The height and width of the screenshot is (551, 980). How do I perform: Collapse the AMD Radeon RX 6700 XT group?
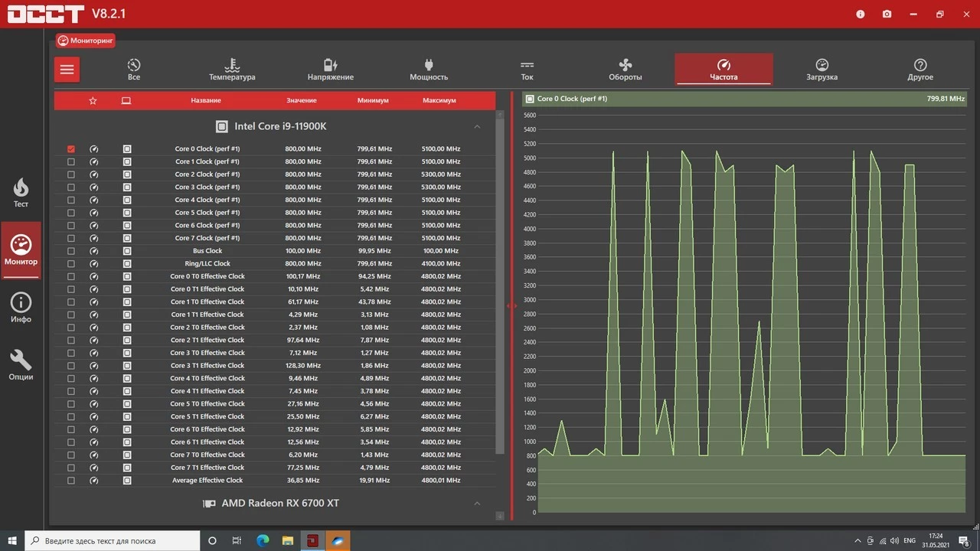[x=477, y=504]
